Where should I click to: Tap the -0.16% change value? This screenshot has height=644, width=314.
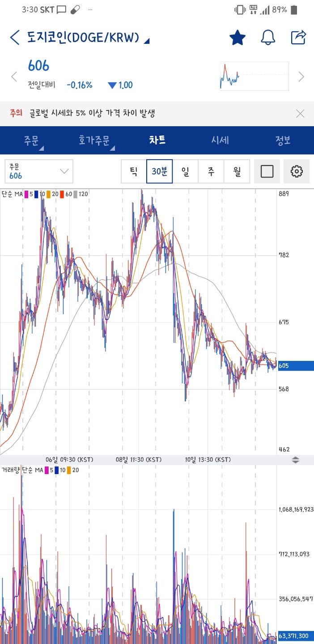coord(80,85)
